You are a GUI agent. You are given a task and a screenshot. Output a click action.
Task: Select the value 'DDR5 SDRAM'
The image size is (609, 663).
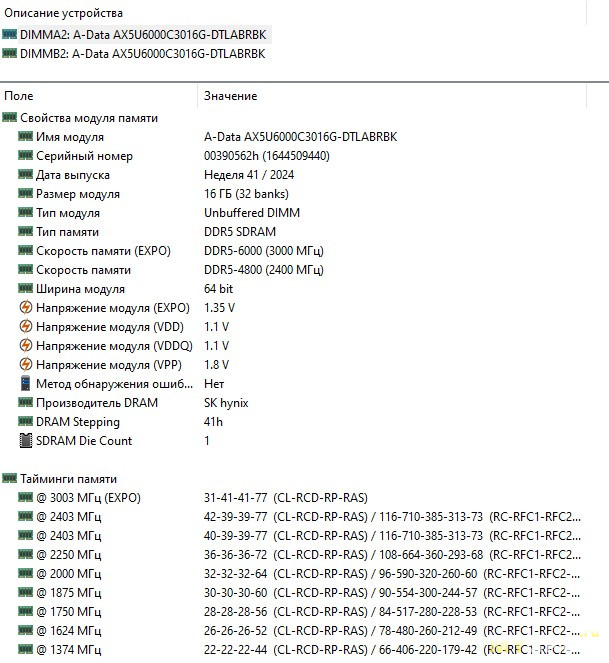[x=240, y=232]
